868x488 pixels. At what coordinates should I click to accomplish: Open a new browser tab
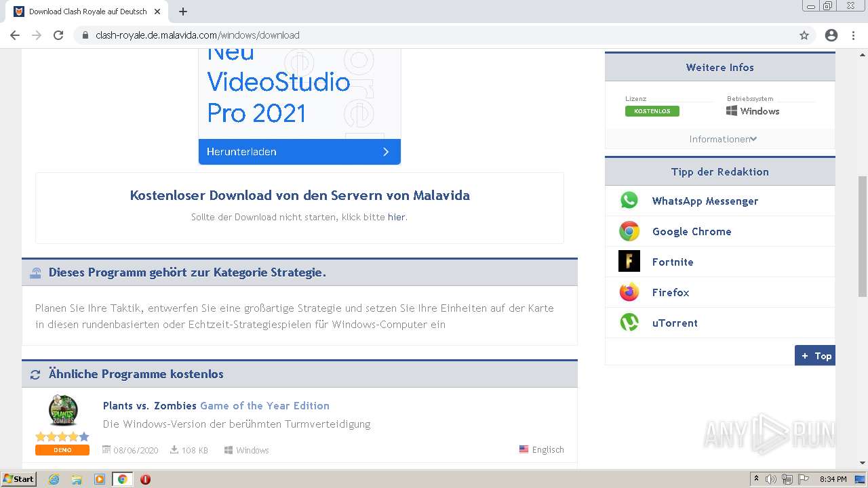pyautogui.click(x=183, y=12)
